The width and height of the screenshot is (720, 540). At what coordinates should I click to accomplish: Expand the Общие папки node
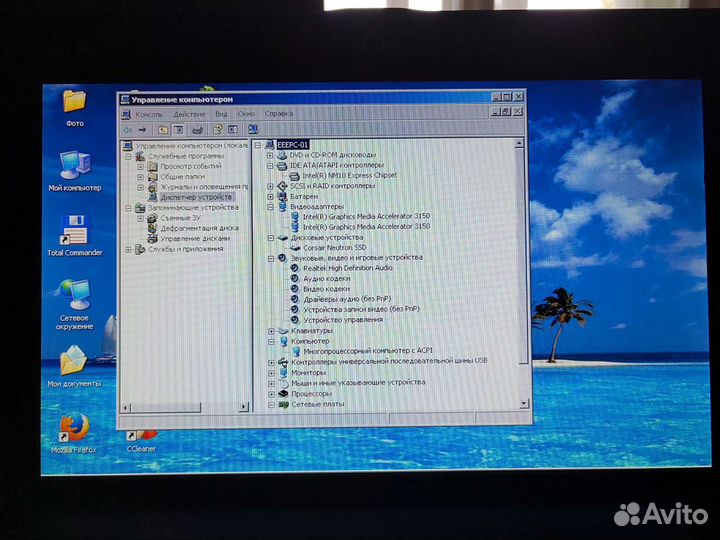[141, 177]
